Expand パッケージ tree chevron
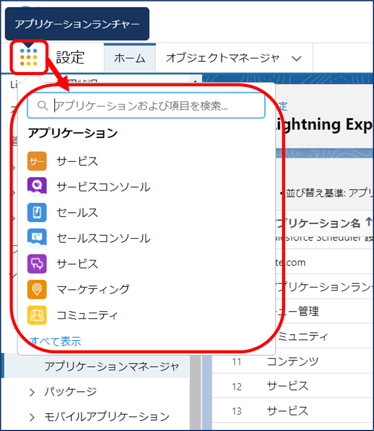The image size is (374, 431). pos(32,392)
